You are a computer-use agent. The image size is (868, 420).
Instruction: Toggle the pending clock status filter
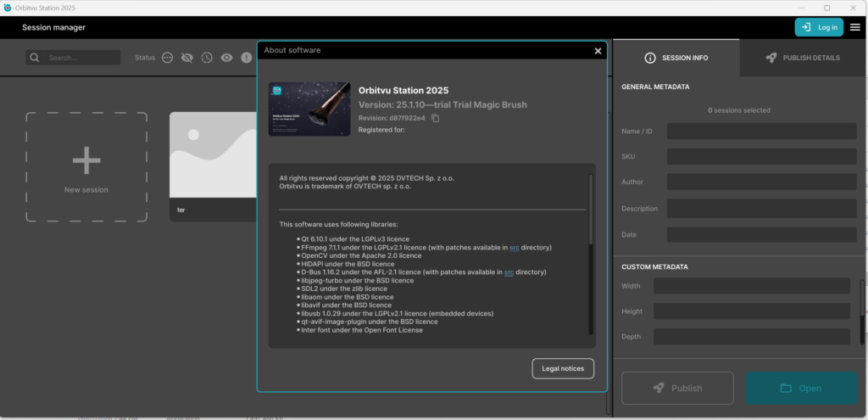207,58
